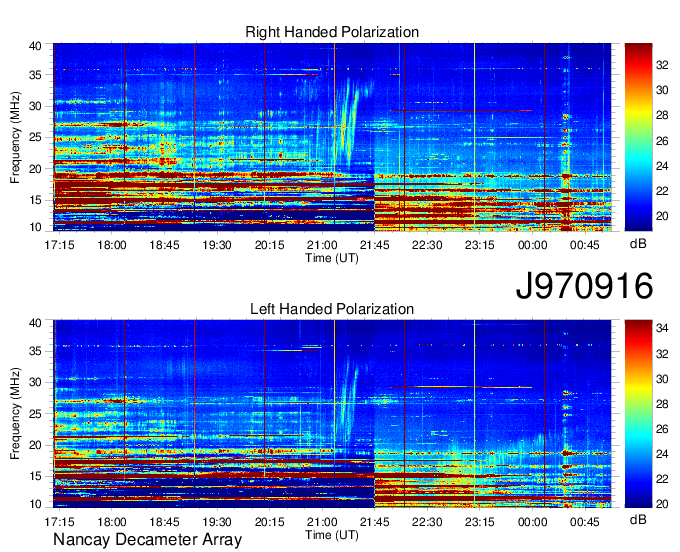This screenshot has width=680, height=552.
Task: Click 10 MHz tick on right-handed frequency axis
Action: pyautogui.click(x=35, y=227)
